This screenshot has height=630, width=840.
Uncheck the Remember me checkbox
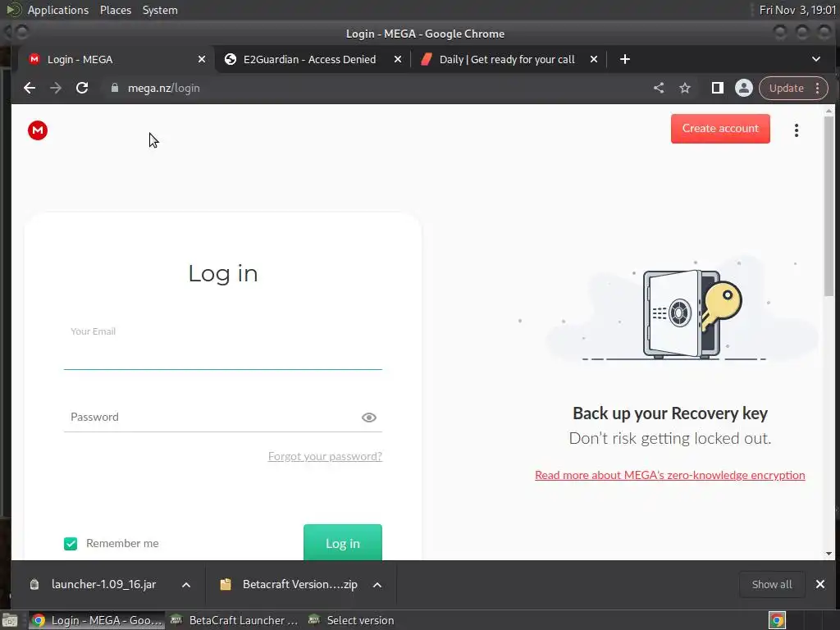click(x=71, y=544)
